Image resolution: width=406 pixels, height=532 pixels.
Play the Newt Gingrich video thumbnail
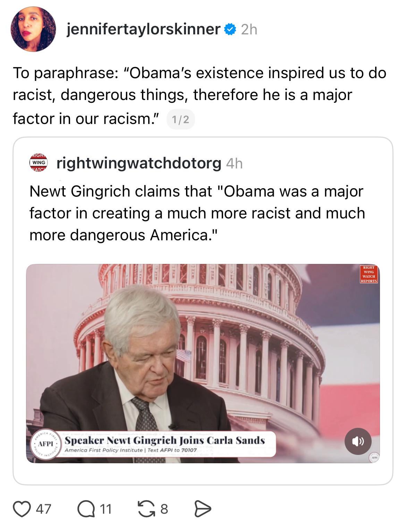click(x=203, y=363)
